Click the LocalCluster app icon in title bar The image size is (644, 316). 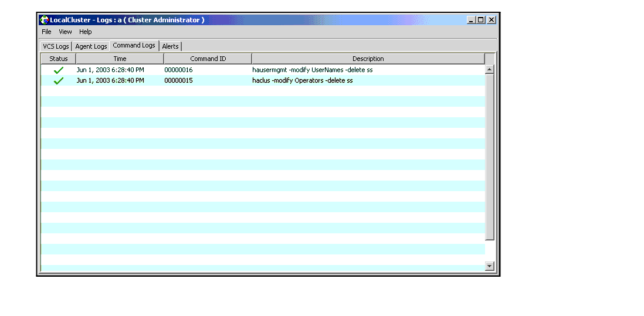click(44, 19)
